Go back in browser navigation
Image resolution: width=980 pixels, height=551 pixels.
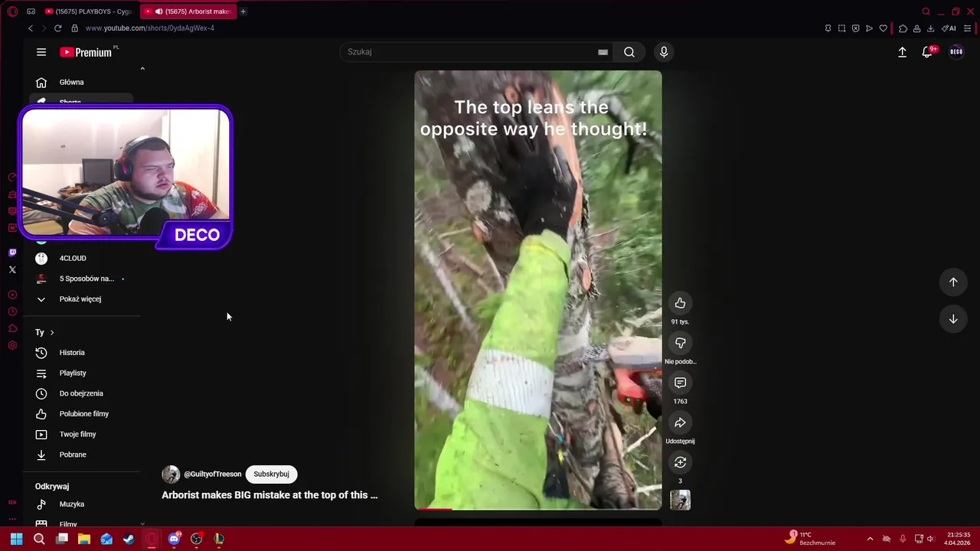31,28
